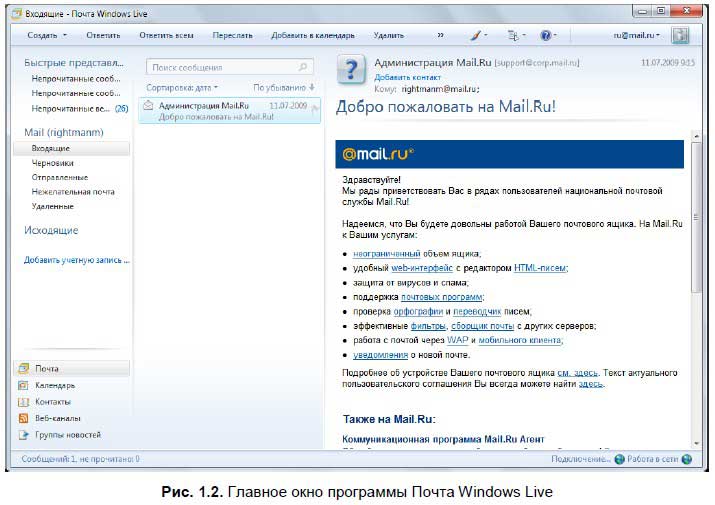Expand the Создать dropdown arrow

(x=65, y=35)
